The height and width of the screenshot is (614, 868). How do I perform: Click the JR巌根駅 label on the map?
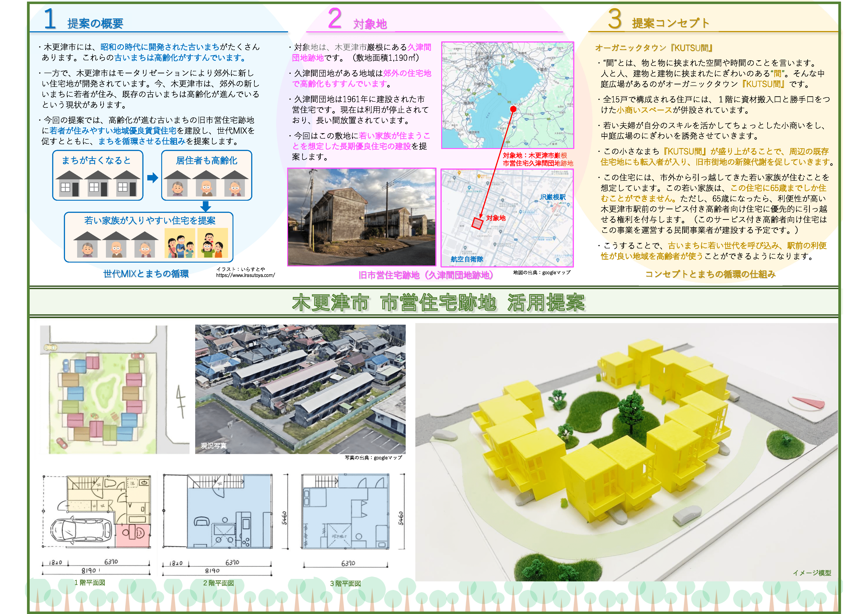tap(552, 197)
